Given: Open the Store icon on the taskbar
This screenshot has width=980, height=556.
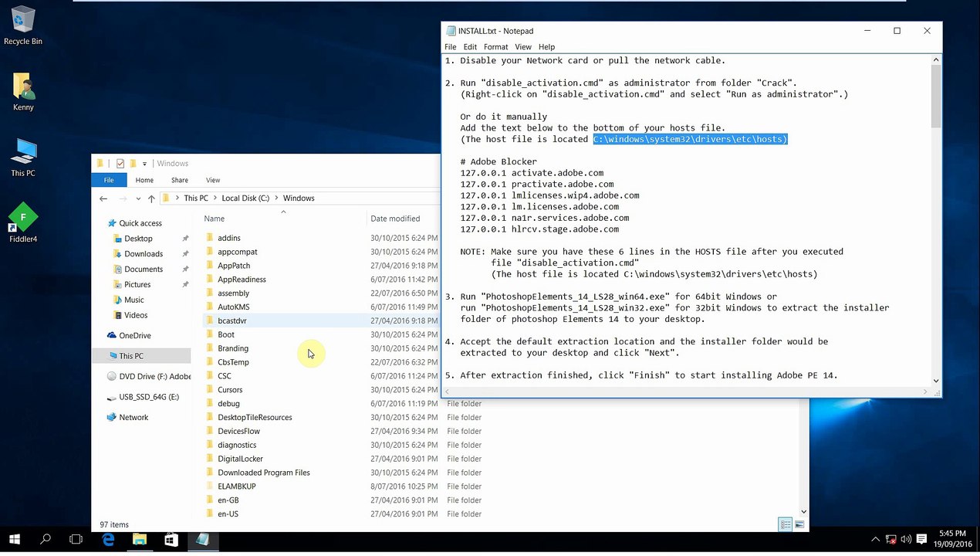Looking at the screenshot, I should coord(171,540).
